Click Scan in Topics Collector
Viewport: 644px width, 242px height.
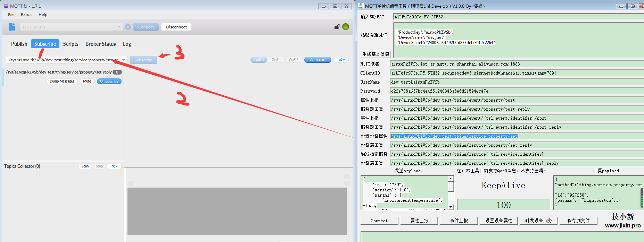[85, 166]
